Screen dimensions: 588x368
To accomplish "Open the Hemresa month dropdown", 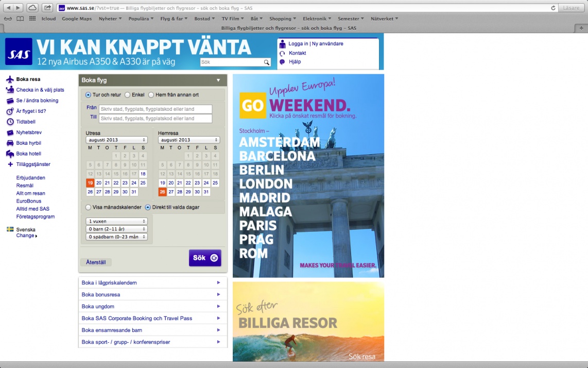I will [188, 140].
